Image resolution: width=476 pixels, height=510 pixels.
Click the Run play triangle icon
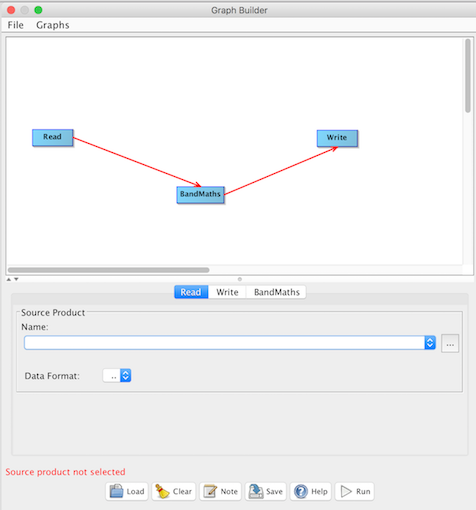pyautogui.click(x=346, y=491)
